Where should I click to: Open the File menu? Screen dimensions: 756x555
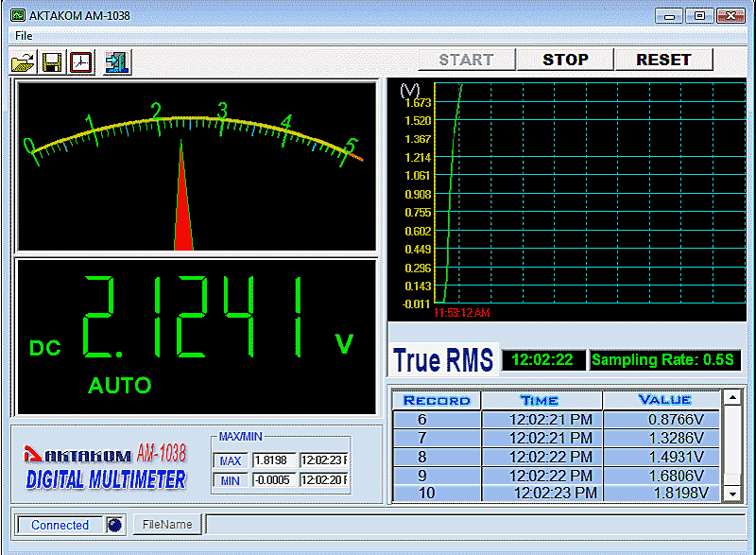pyautogui.click(x=24, y=36)
